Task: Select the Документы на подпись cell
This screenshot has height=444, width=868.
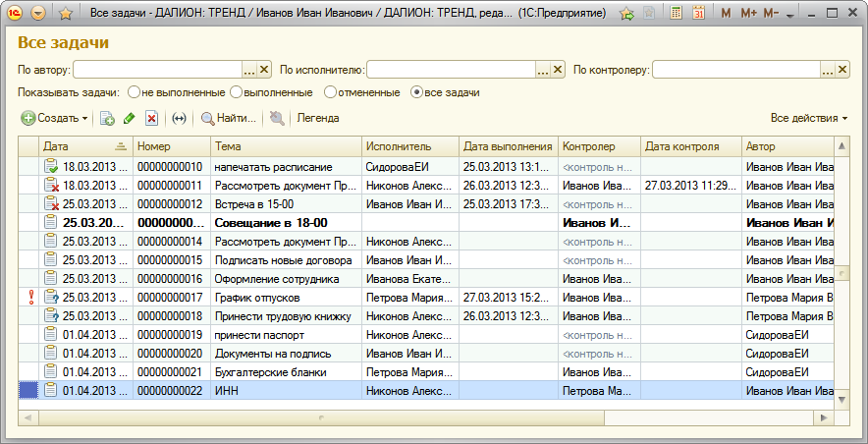Action: 286,354
